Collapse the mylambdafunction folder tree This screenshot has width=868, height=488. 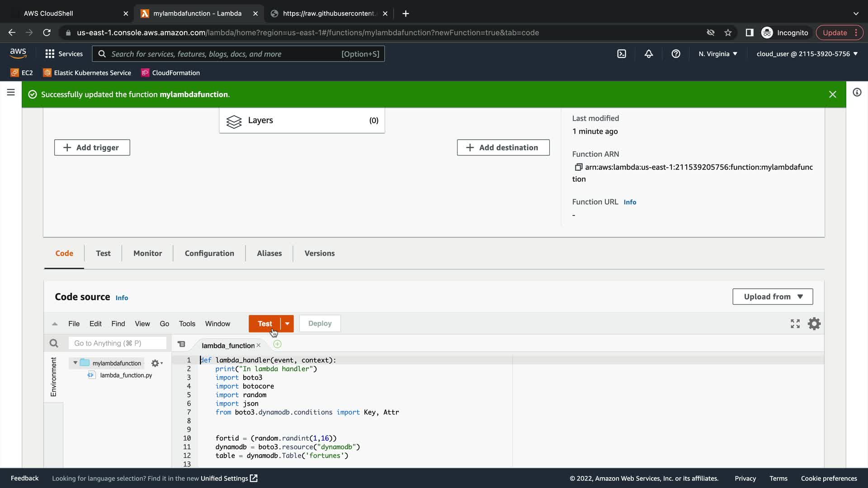coord(75,363)
